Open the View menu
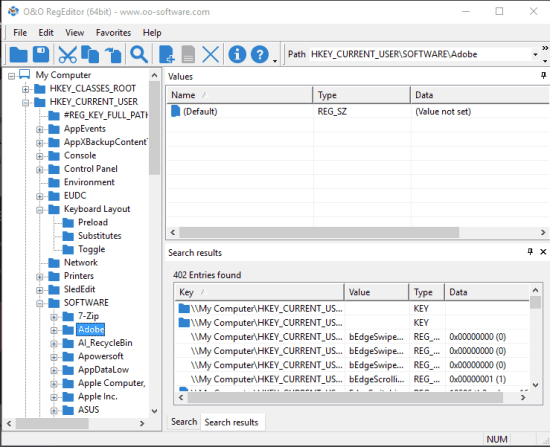Screen dimensions: 550x447 74,33
